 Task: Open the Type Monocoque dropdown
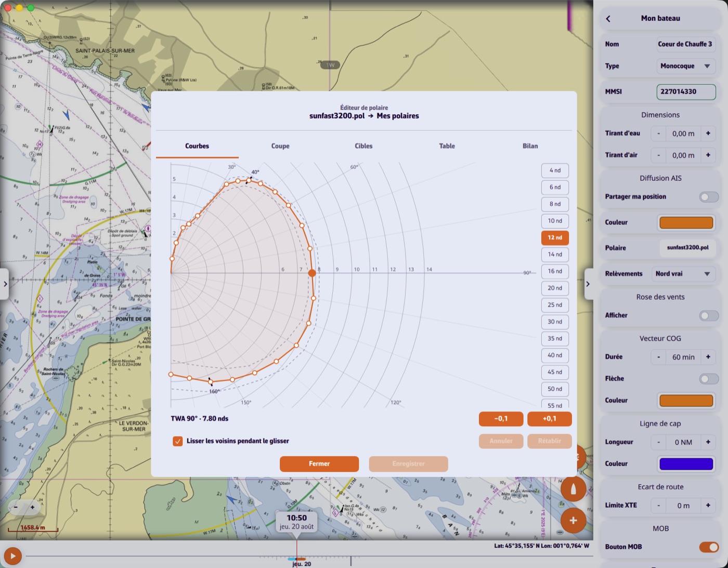(x=686, y=67)
